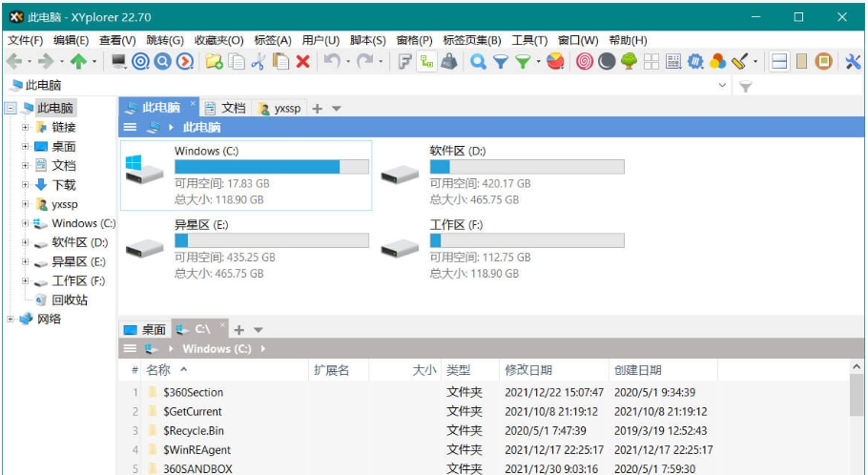
Task: Sort by 名称 column header
Action: pyautogui.click(x=226, y=370)
